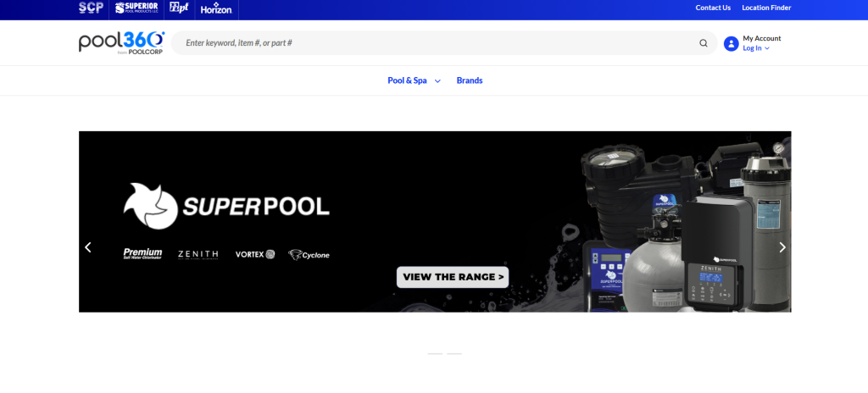
Task: Select the first carousel indicator dash
Action: [x=435, y=353]
